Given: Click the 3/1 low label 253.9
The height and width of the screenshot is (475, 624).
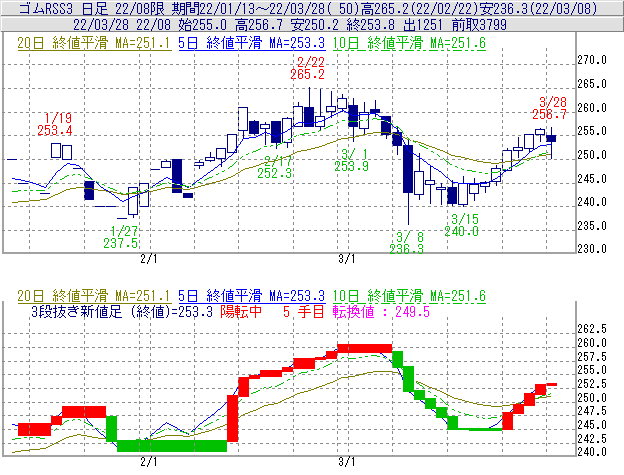Looking at the screenshot, I should [351, 166].
